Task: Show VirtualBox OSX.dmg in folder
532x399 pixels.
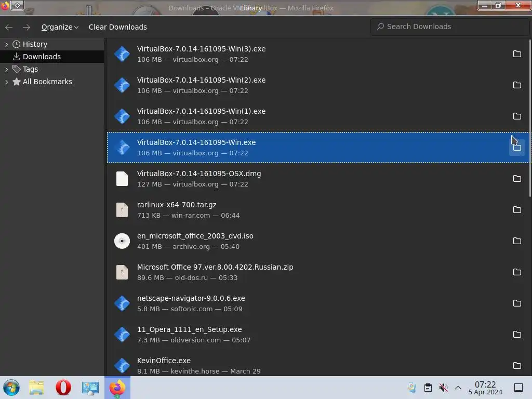Action: pyautogui.click(x=517, y=179)
